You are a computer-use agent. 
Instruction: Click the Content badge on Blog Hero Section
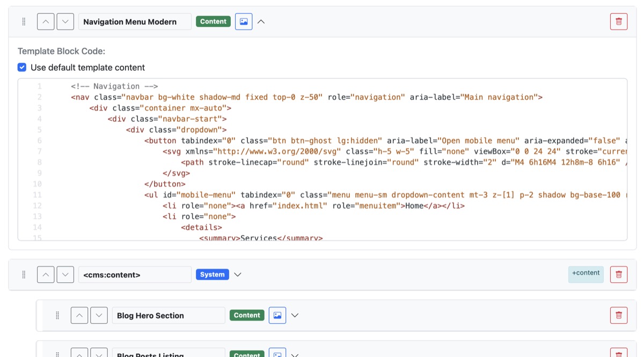[247, 315]
